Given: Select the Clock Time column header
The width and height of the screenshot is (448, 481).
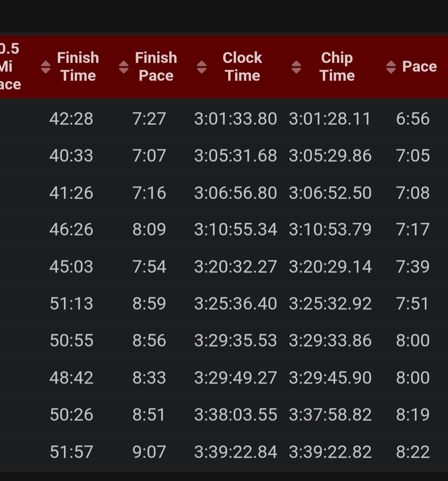Looking at the screenshot, I should click(242, 67).
